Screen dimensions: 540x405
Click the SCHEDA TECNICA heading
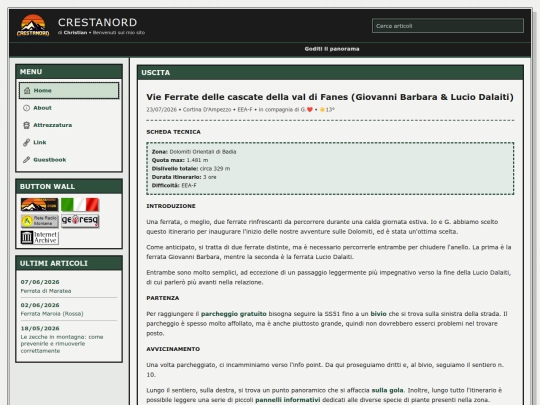(173, 132)
